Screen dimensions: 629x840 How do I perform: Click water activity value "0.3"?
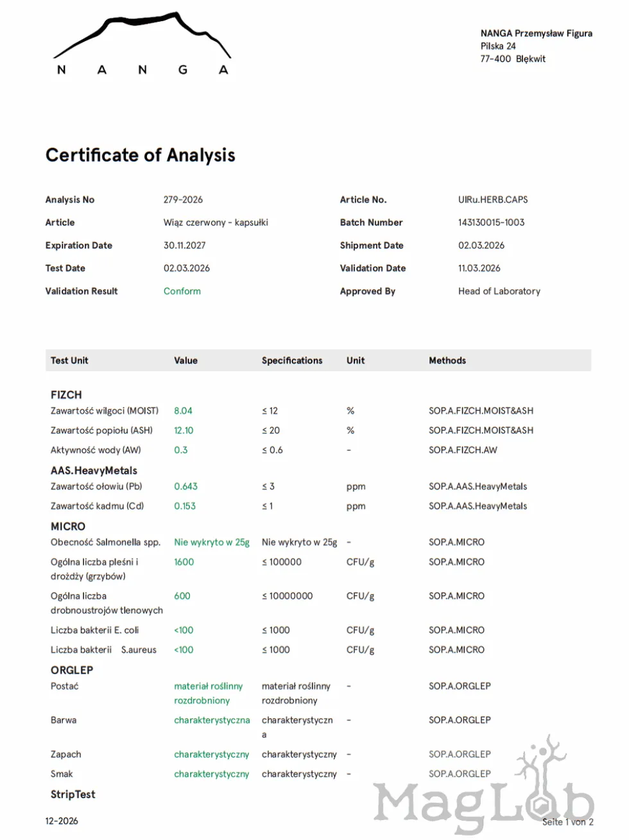coord(181,450)
